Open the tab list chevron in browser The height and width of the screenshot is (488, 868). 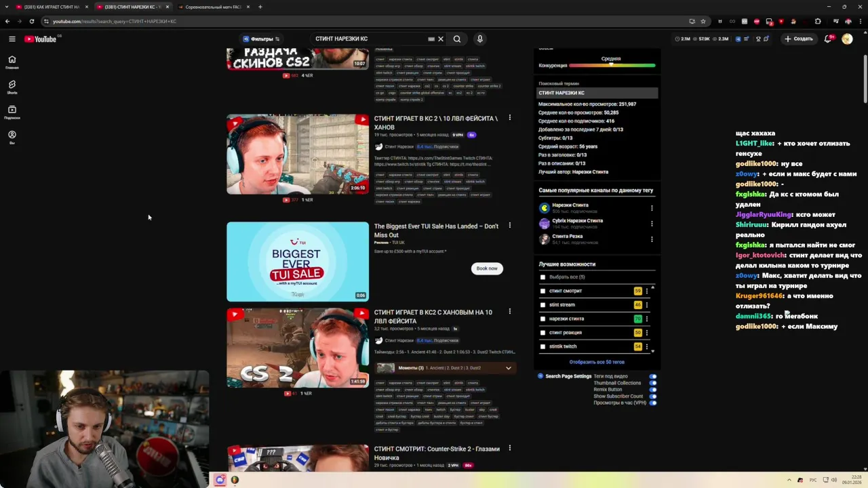click(x=7, y=7)
